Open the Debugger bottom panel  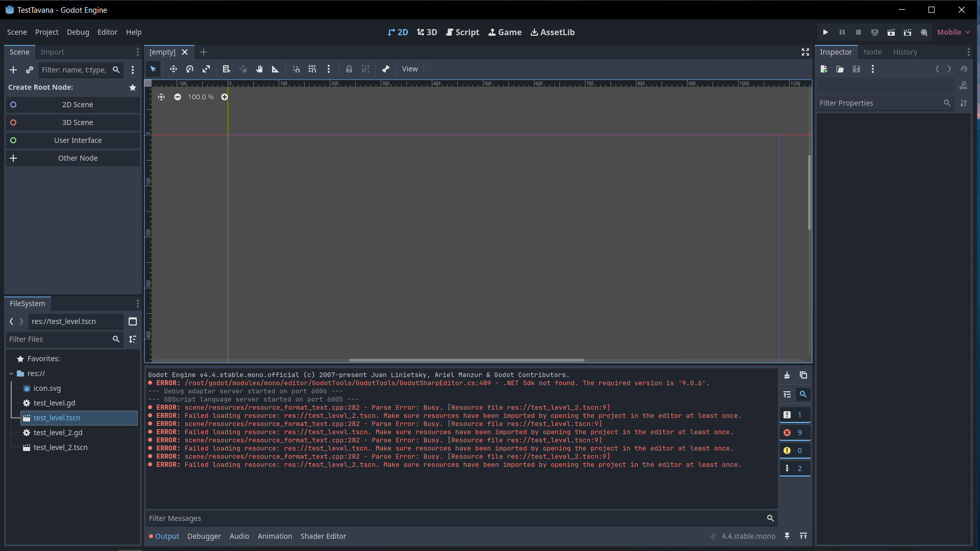pos(204,536)
